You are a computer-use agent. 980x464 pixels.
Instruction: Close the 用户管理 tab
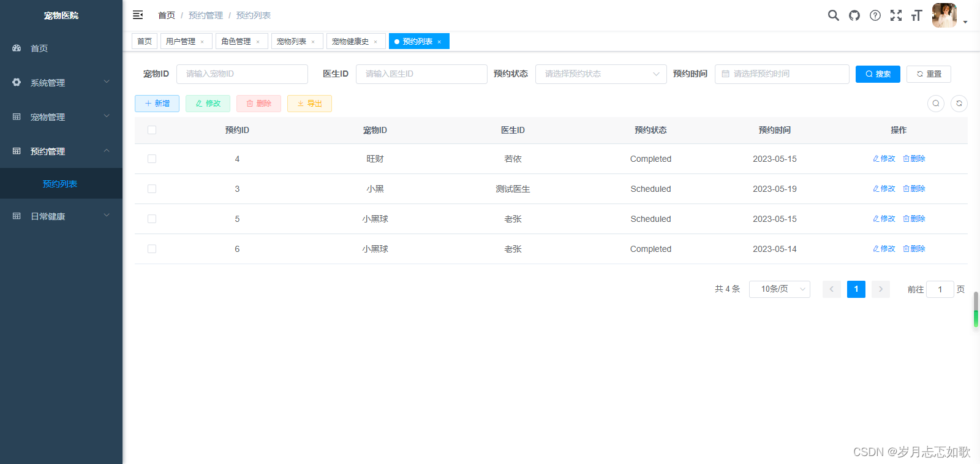[202, 42]
